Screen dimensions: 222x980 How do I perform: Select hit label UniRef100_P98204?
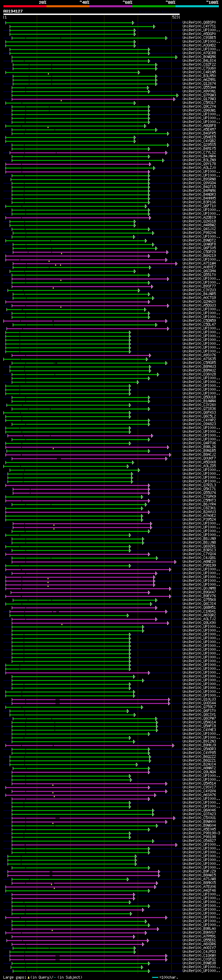pyautogui.click(x=199, y=233)
